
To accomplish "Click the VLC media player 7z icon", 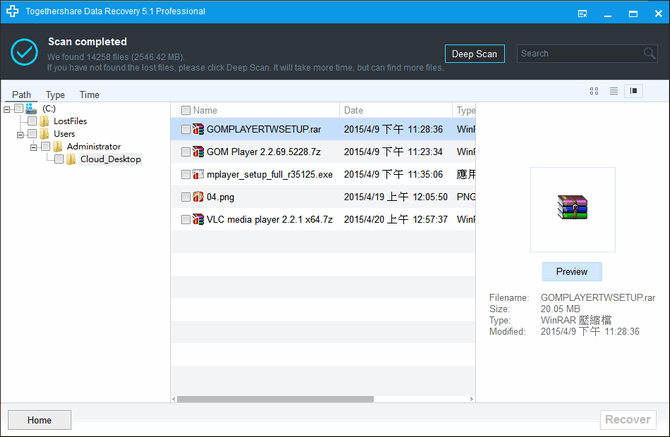I will pos(198,220).
